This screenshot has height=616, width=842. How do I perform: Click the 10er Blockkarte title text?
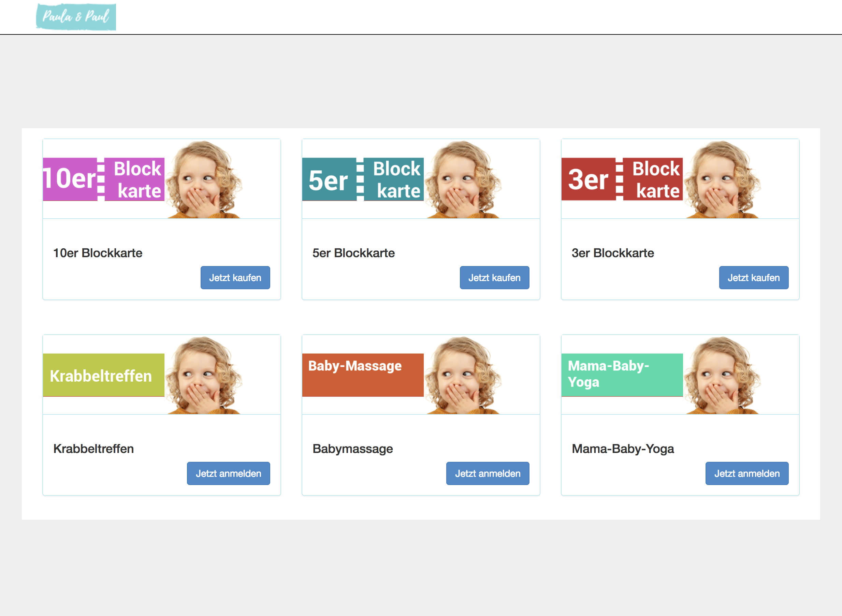point(98,253)
